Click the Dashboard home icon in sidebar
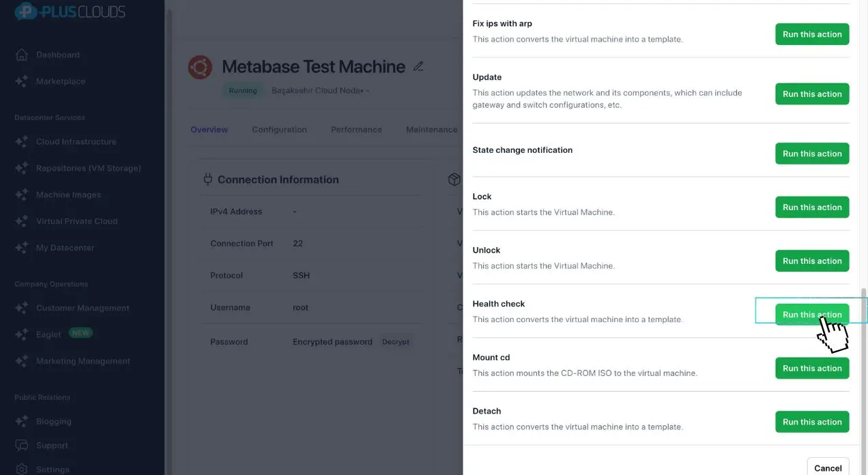This screenshot has height=475, width=868. click(22, 55)
